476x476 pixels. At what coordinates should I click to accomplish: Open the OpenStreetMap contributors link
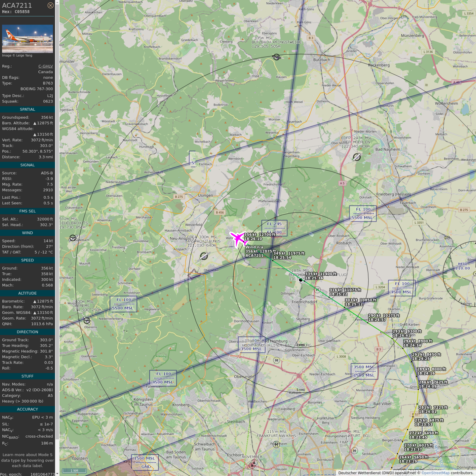(x=435, y=473)
